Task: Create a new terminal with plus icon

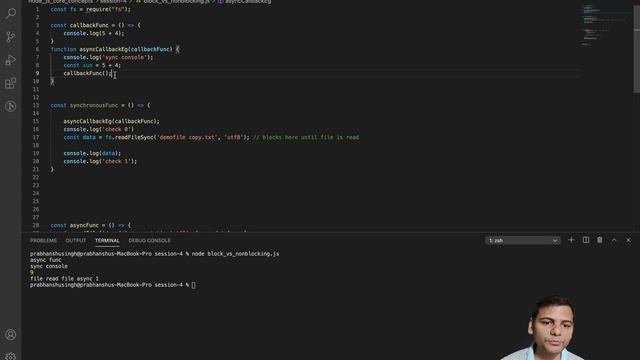Action: pyautogui.click(x=571, y=240)
